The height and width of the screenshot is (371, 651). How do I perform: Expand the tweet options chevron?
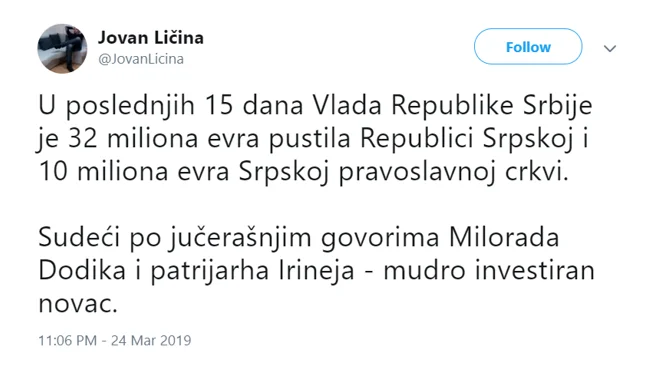609,49
